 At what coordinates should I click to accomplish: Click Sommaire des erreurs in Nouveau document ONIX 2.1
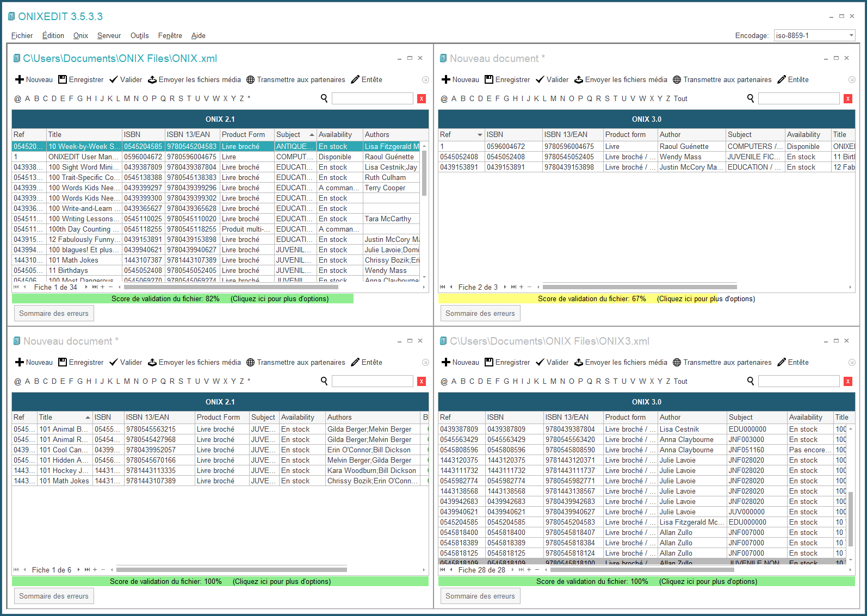pyautogui.click(x=53, y=596)
